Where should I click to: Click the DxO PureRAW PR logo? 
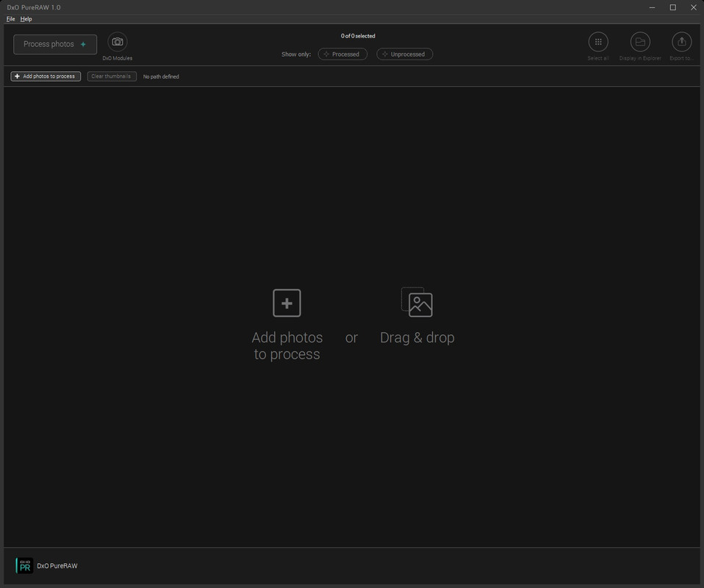[x=24, y=565]
